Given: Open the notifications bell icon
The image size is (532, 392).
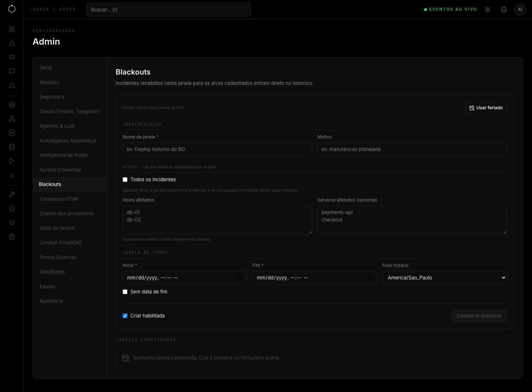Looking at the screenshot, I should (504, 10).
